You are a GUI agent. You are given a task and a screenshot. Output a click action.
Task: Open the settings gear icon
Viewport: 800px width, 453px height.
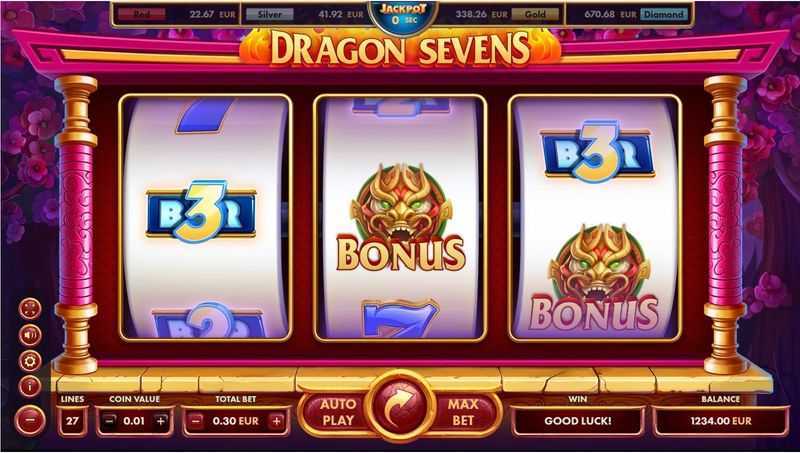30,361
